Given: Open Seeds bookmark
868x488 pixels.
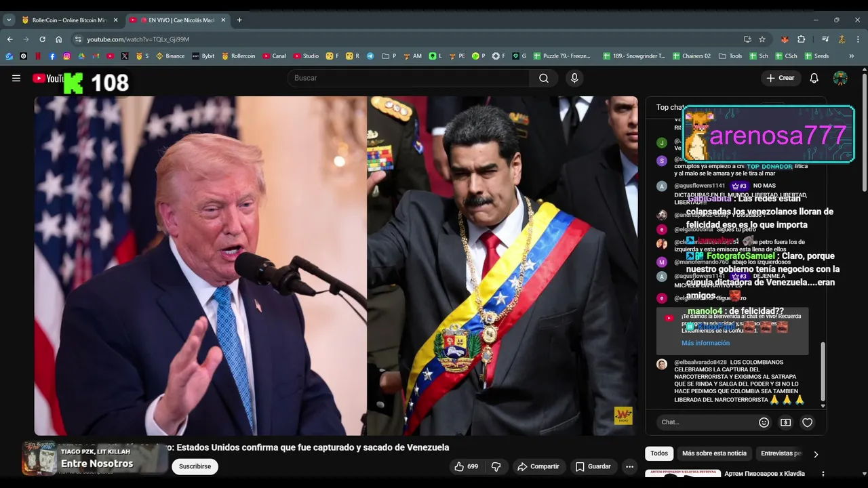Looking at the screenshot, I should click(x=816, y=56).
